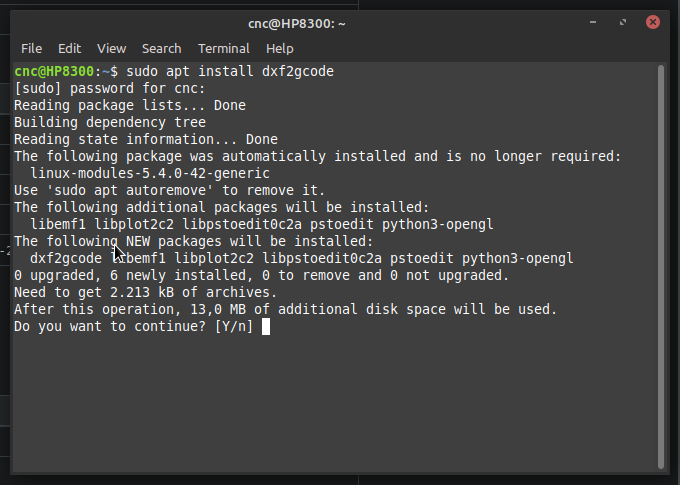Open the File menu
Viewport: 680px width, 485px height.
coord(32,49)
